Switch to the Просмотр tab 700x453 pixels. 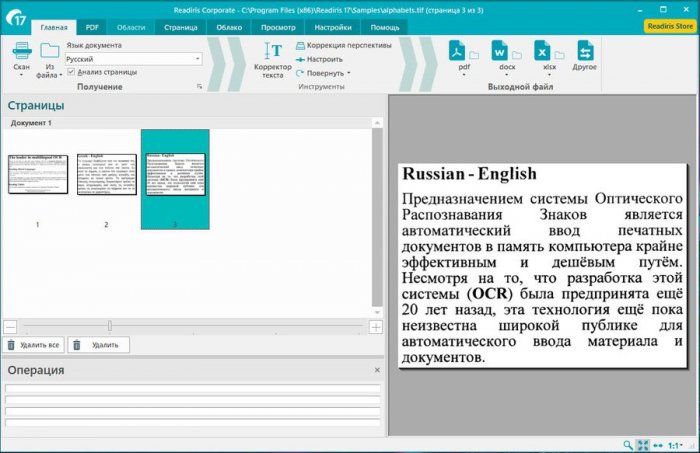point(278,27)
